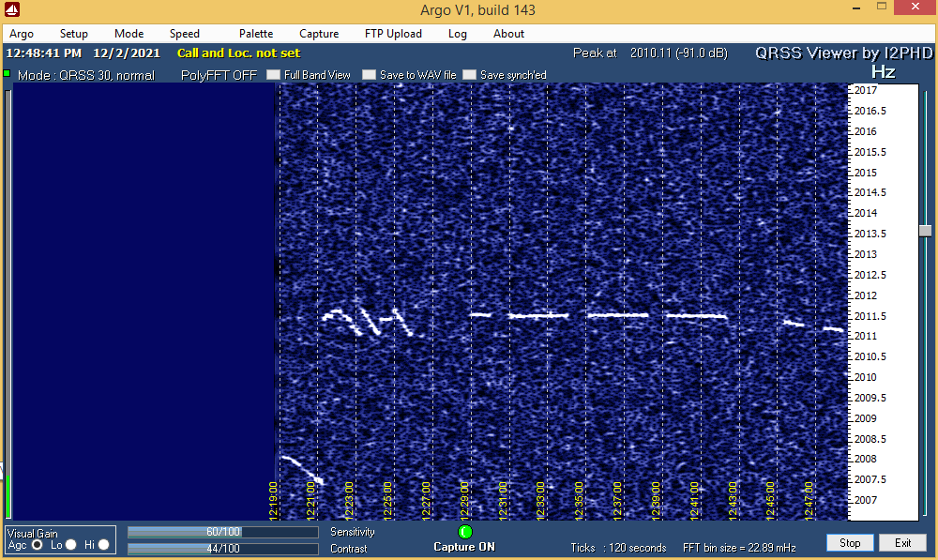Close the Argo window

915,8
